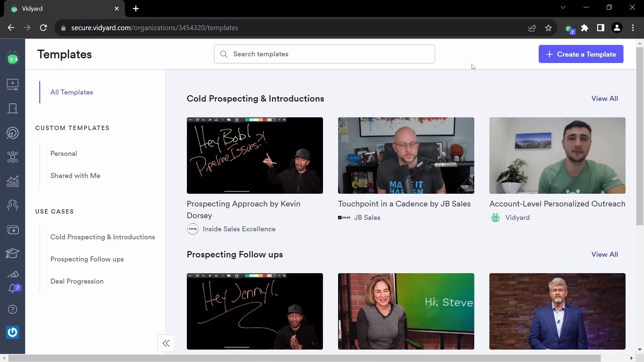Click the search templates input field
Image resolution: width=644 pixels, height=362 pixels.
click(x=324, y=54)
